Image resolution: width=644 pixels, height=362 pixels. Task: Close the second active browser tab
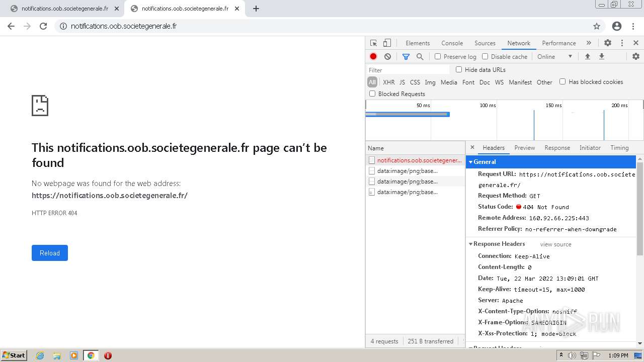pos(237,9)
